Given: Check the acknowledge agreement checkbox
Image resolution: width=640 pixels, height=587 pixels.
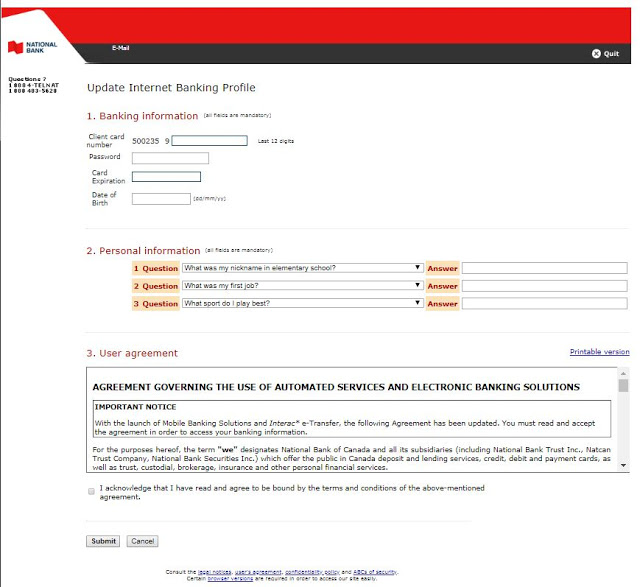Looking at the screenshot, I should point(91,491).
